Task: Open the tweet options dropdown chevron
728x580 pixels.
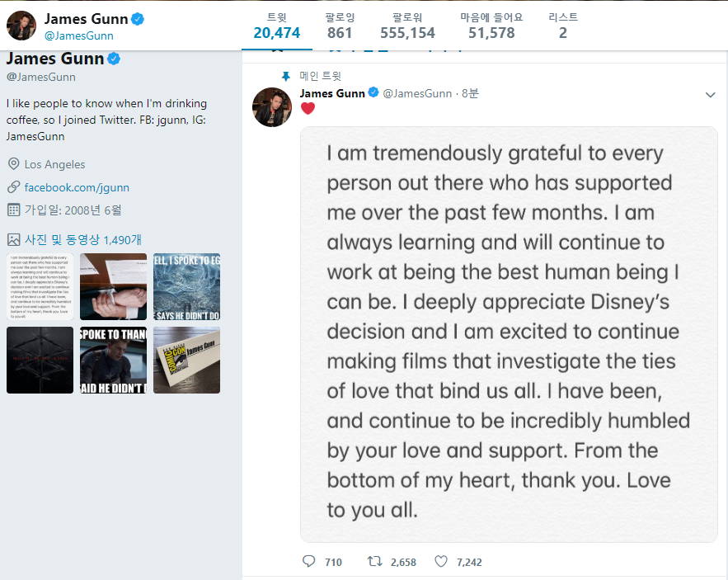Action: pos(710,95)
